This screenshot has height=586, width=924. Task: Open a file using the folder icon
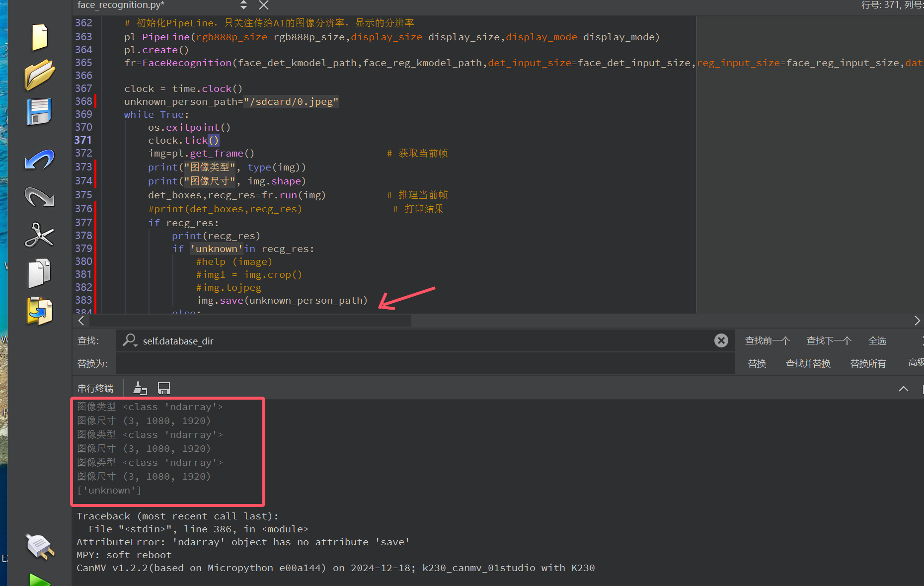coord(39,75)
